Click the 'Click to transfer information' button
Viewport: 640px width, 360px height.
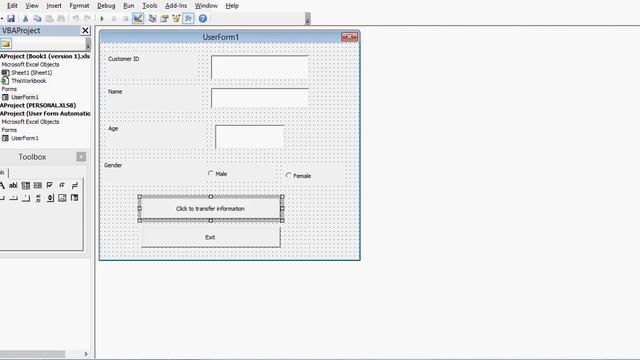click(x=211, y=209)
